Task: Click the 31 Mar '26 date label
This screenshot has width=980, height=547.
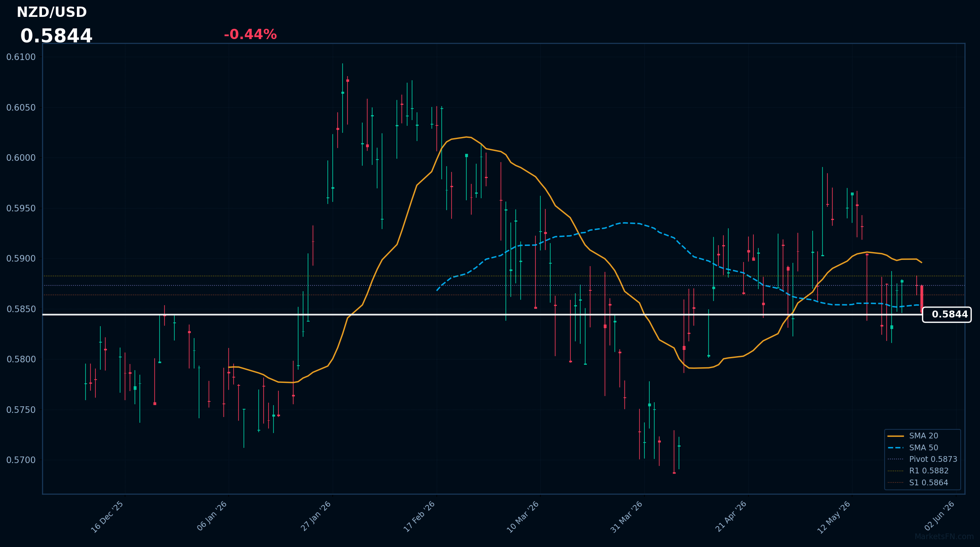Action: (x=626, y=517)
